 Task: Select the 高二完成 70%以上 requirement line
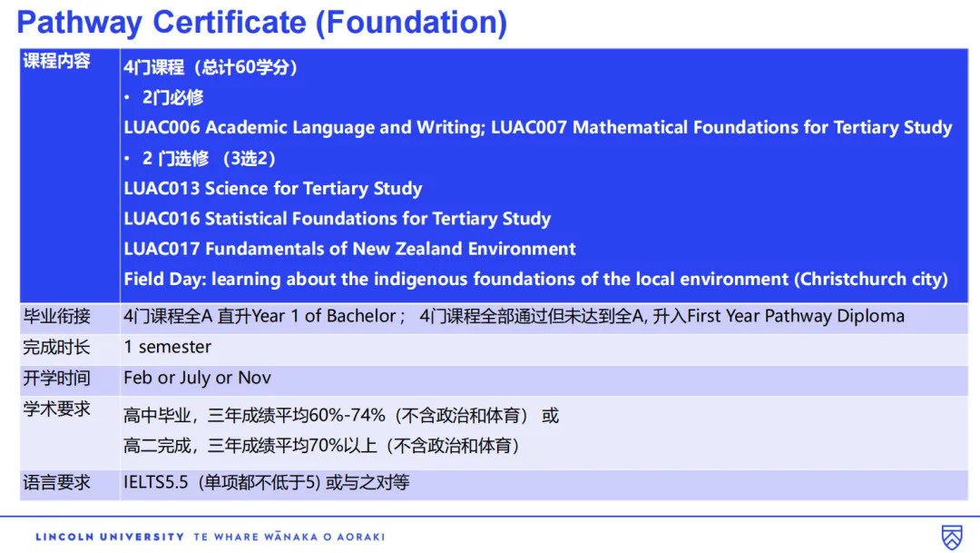coord(322,446)
